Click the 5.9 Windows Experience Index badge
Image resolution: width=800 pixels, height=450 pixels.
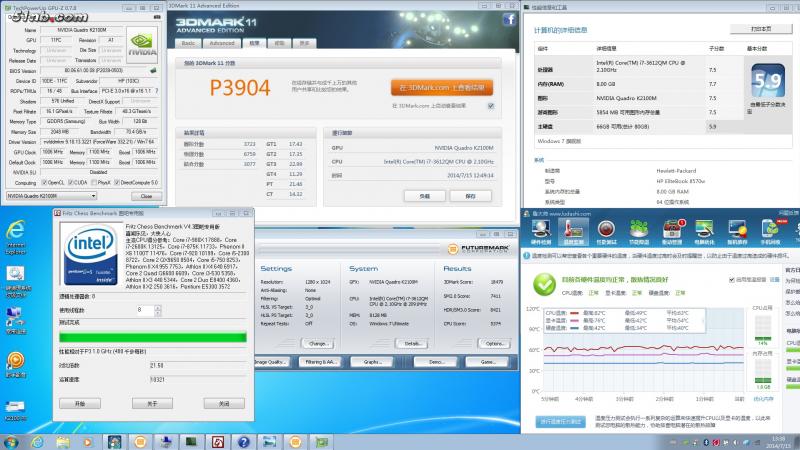pos(767,81)
